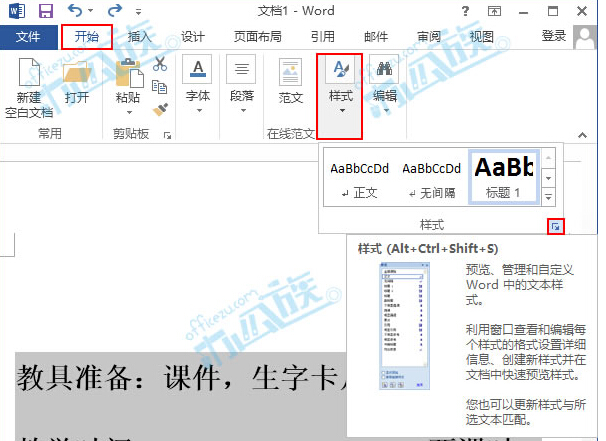Expand the full styles gallery
The width and height of the screenshot is (606, 441).
pyautogui.click(x=549, y=197)
